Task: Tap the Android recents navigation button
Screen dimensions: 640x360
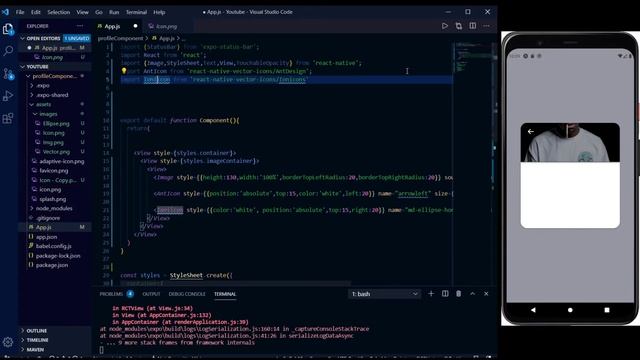Action: click(607, 310)
